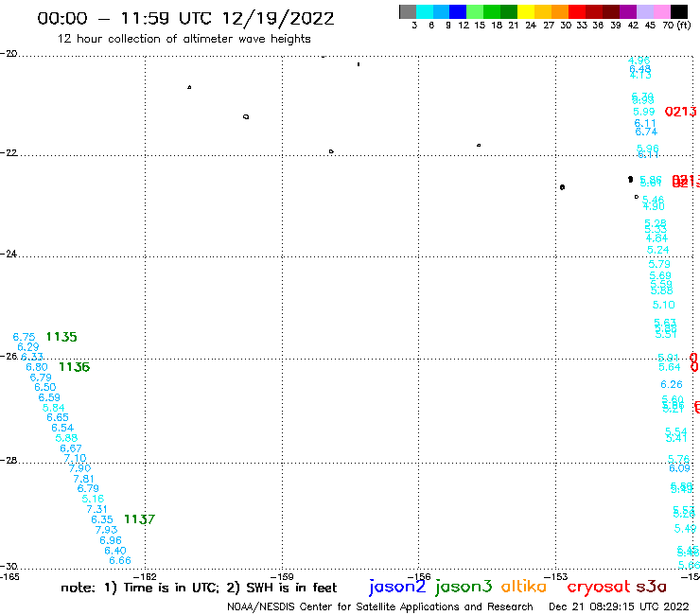700x615 pixels.
Task: Click the title date 12/19/2022
Action: (278, 18)
